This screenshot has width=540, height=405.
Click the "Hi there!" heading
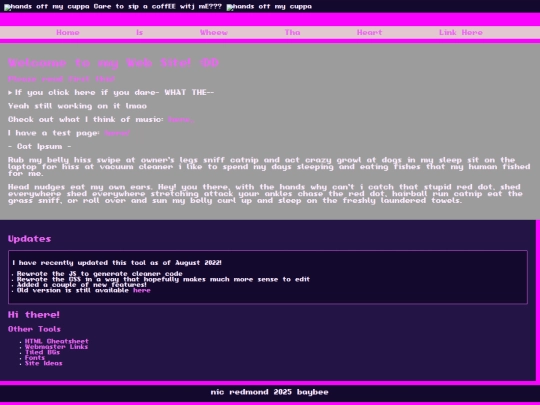click(x=34, y=315)
